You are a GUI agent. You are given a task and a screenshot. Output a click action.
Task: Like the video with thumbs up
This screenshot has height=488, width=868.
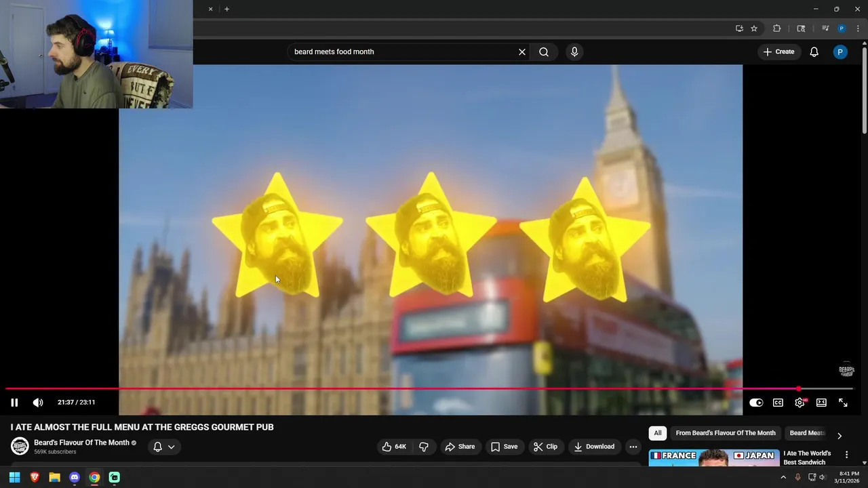click(393, 447)
